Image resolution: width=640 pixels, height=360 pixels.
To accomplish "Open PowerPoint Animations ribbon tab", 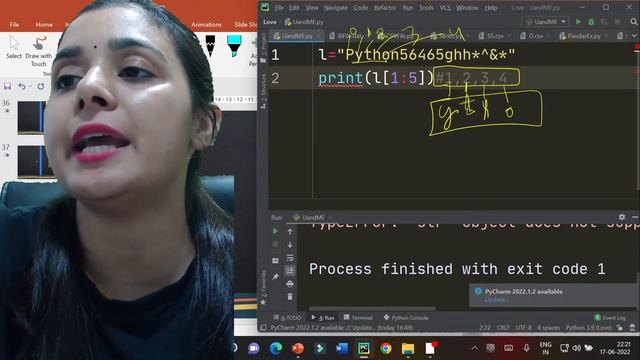I will 207,25.
